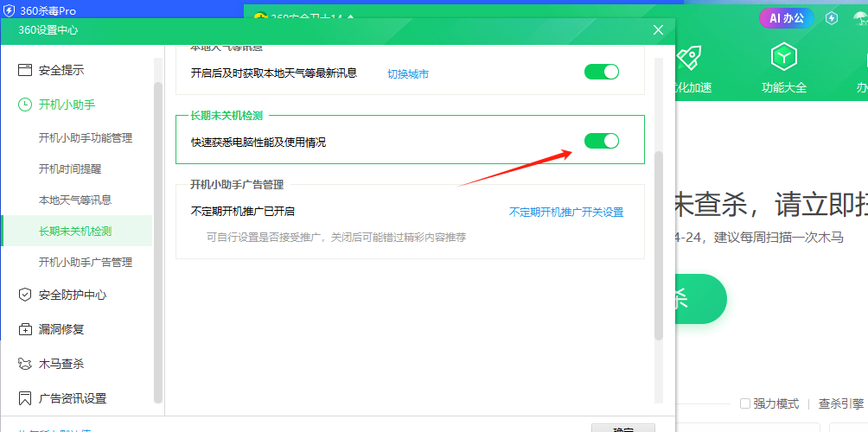Click the 360设置中心 title text
868x432 pixels.
(48, 30)
